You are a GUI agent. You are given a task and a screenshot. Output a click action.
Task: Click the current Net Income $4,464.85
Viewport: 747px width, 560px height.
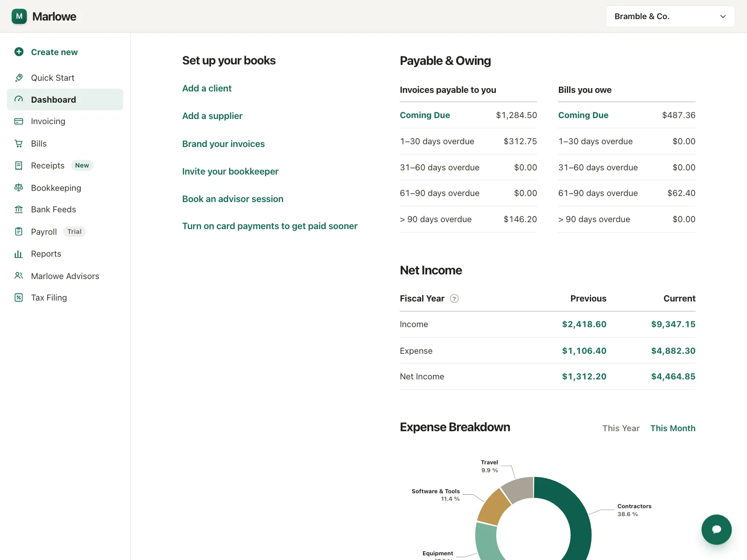point(673,377)
